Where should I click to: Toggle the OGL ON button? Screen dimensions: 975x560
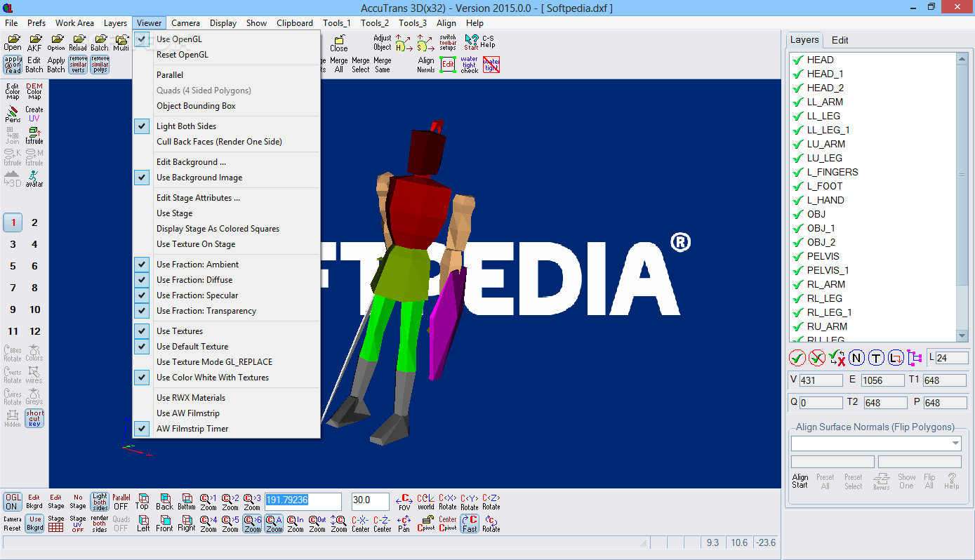[13, 501]
